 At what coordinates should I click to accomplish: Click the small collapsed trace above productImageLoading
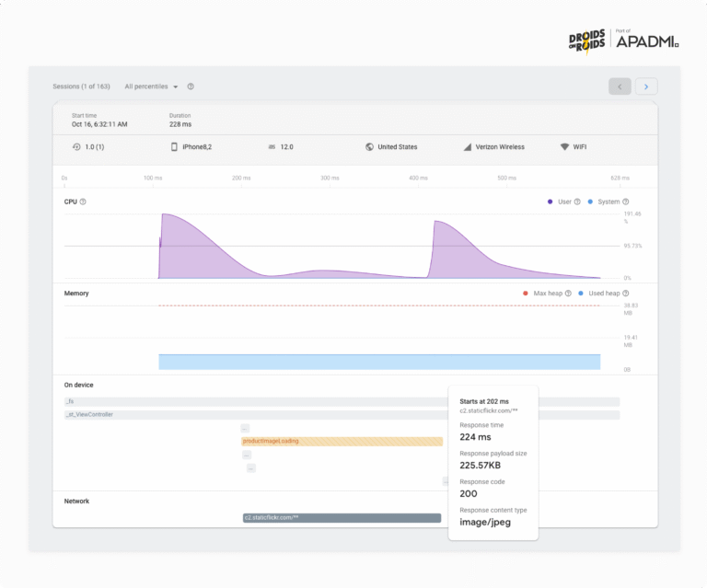point(245,428)
